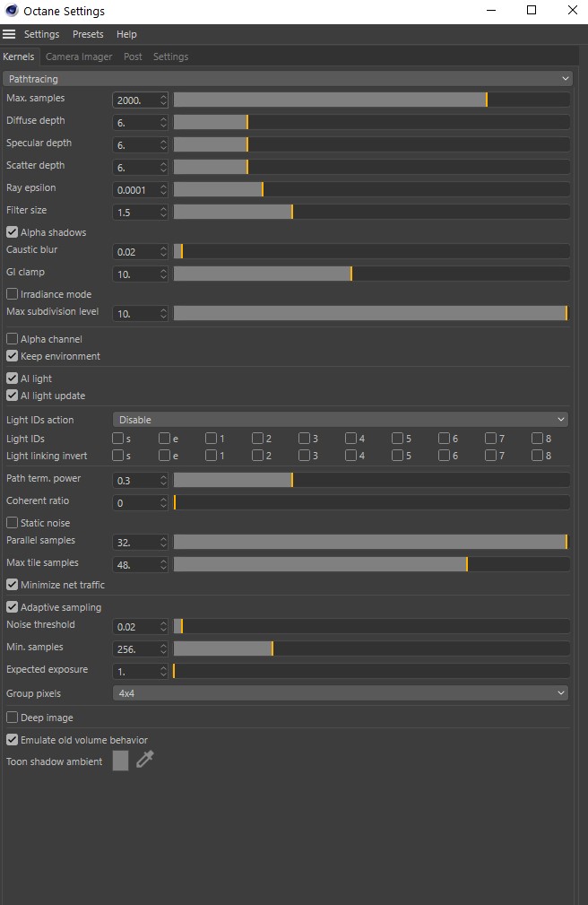Enable the Irradiance mode checkbox
The width and height of the screenshot is (588, 905).
(x=13, y=294)
